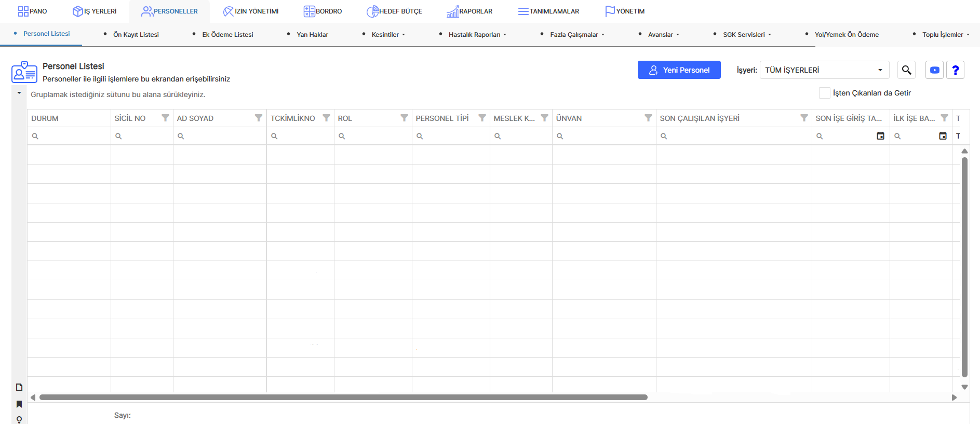The height and width of the screenshot is (424, 980).
Task: Click the bookmark icon in left sidebar
Action: coord(19,404)
